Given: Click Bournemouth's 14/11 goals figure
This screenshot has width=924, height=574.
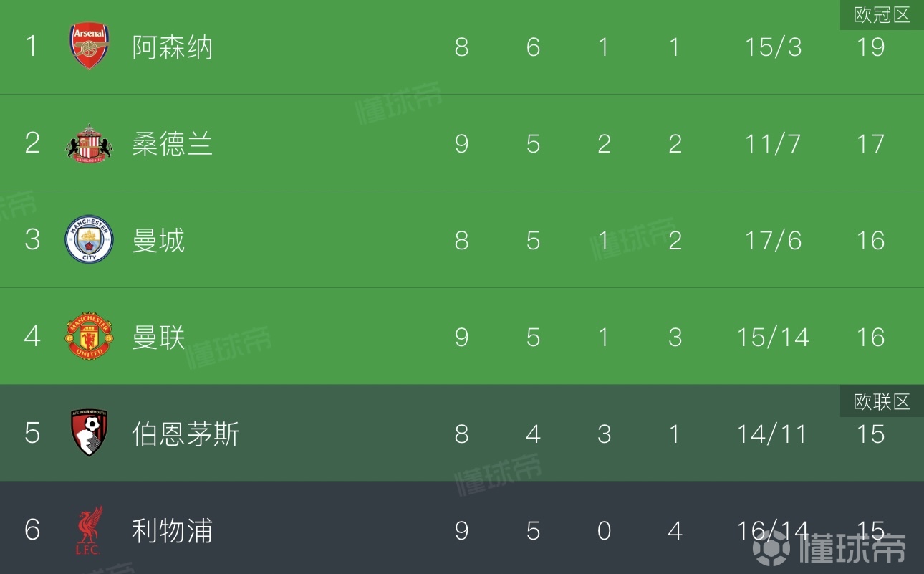Looking at the screenshot, I should [773, 434].
